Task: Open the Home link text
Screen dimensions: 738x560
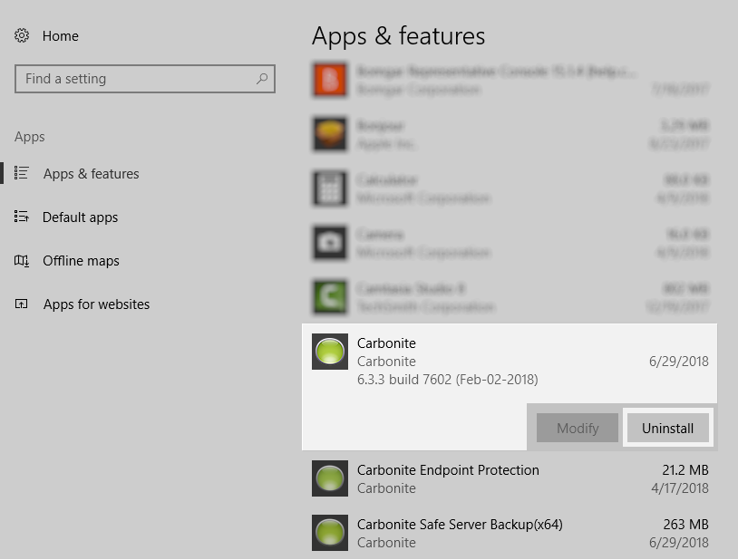Action: tap(61, 36)
